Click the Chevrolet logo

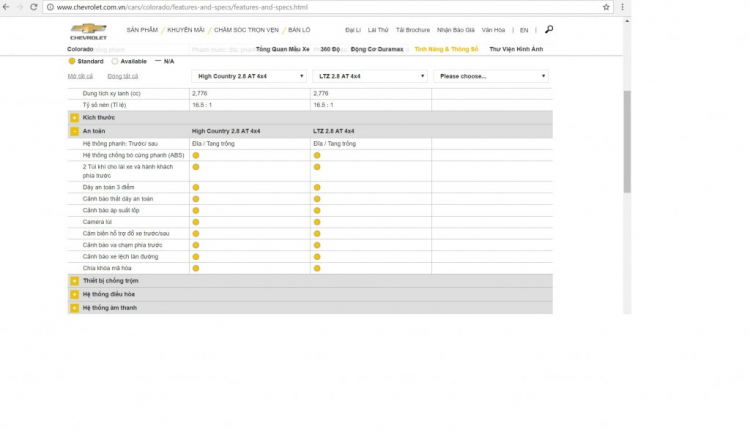pyautogui.click(x=88, y=32)
